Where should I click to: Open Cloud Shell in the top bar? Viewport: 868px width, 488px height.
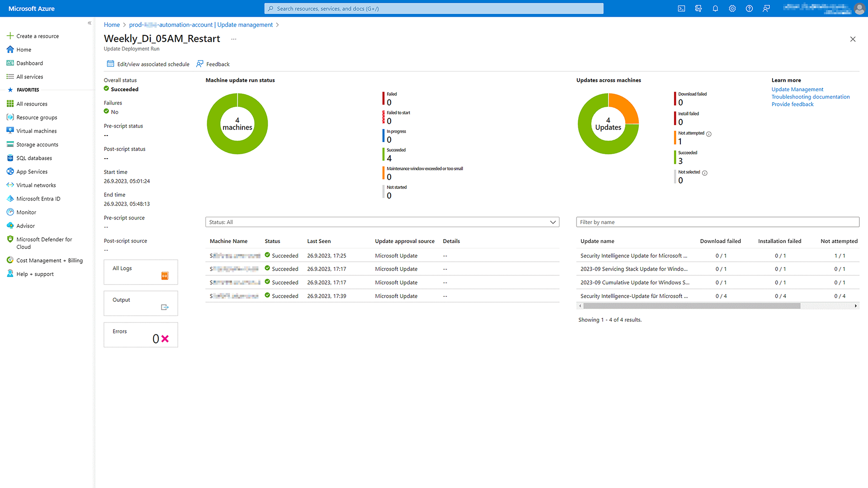coord(681,8)
